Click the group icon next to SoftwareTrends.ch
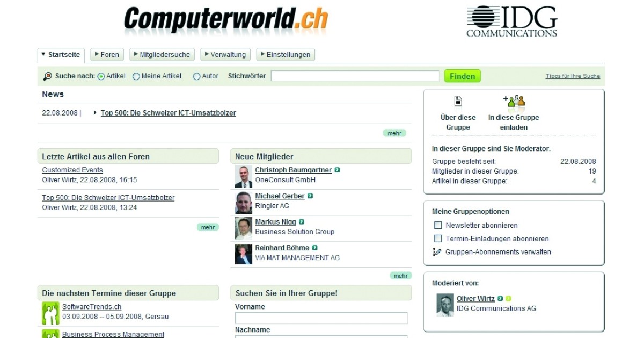 click(50, 312)
